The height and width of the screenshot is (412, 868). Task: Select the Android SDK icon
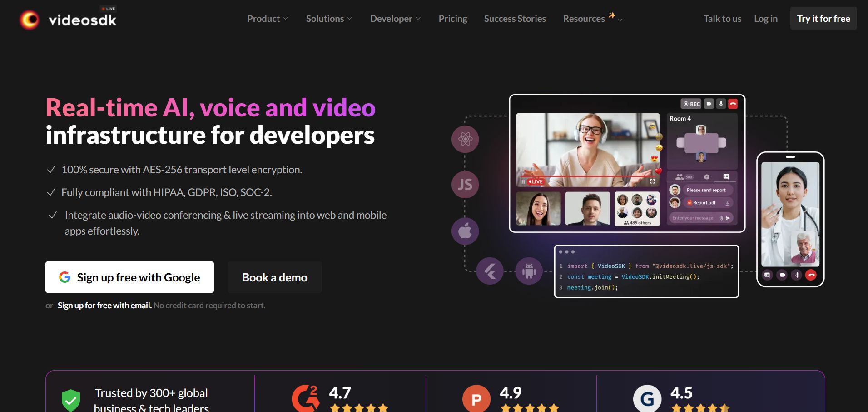[529, 271]
